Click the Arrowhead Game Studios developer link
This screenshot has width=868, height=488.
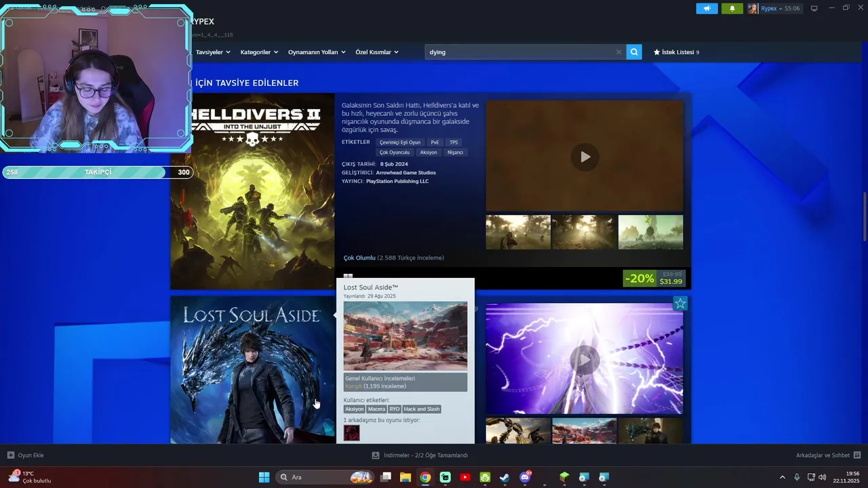(406, 173)
